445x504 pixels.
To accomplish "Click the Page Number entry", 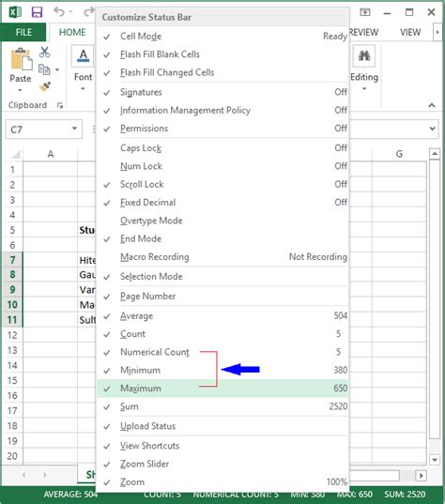I will [x=222, y=297].
